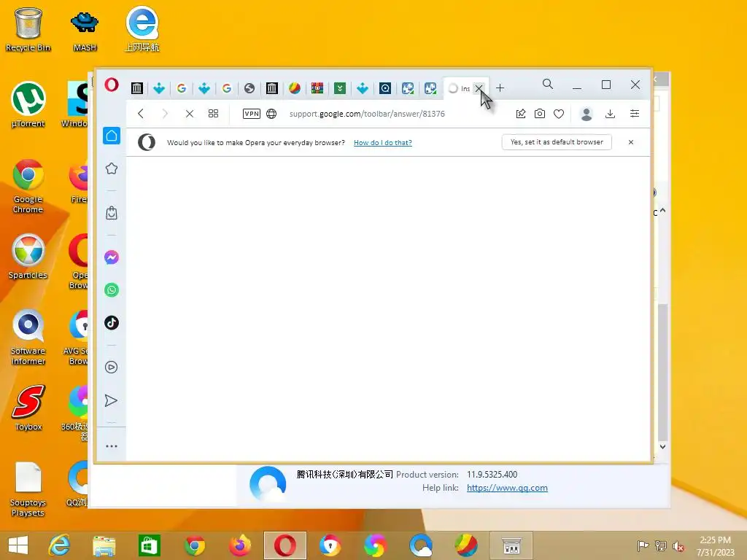Viewport: 747px width, 560px height.
Task: Go back to the previous page
Action: tap(141, 113)
